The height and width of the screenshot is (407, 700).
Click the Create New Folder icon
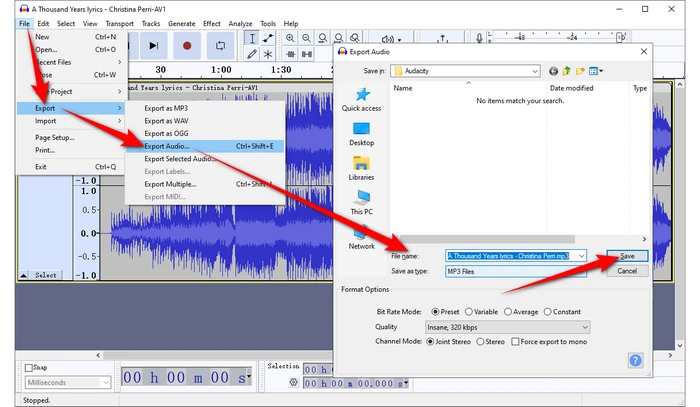(580, 71)
